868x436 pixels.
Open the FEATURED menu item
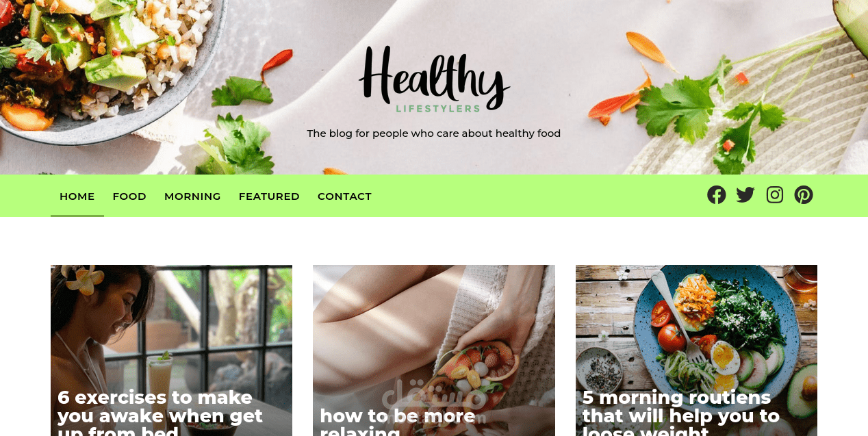[x=269, y=196]
